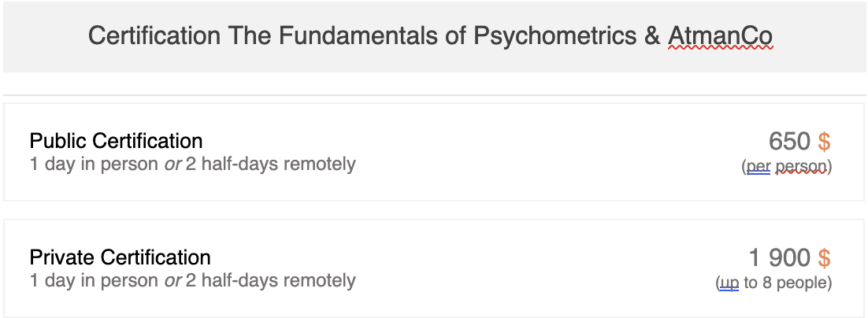Screen dimensions: 868x318
Task: Click the ampersand in the heading
Action: (652, 36)
